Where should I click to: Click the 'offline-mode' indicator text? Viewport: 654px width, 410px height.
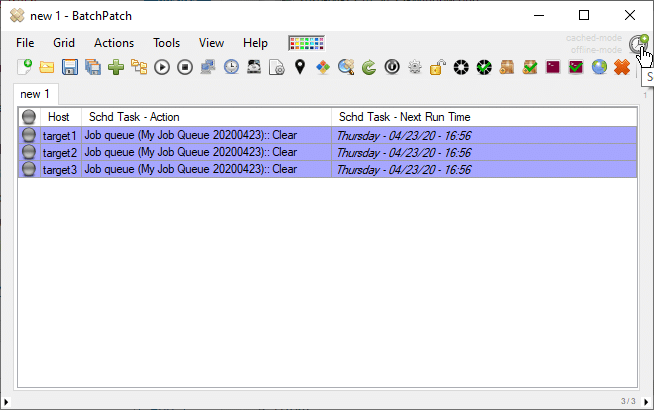point(596,50)
